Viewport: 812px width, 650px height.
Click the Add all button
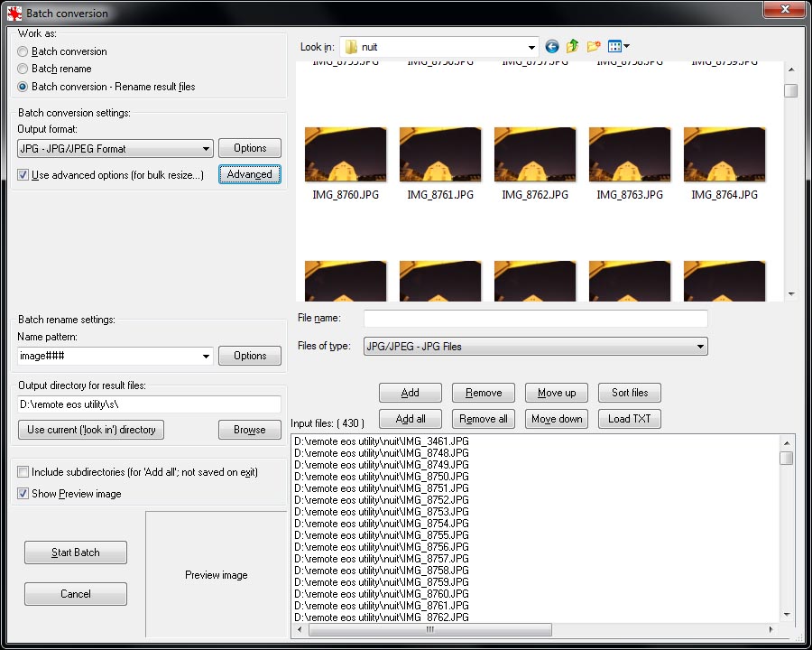point(411,419)
